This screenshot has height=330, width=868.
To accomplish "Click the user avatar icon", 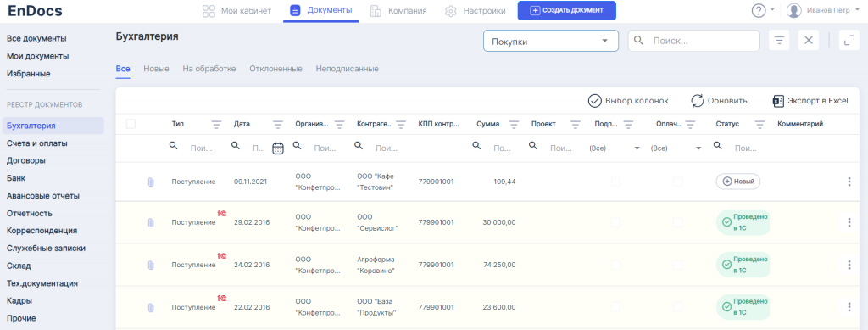I will (793, 10).
